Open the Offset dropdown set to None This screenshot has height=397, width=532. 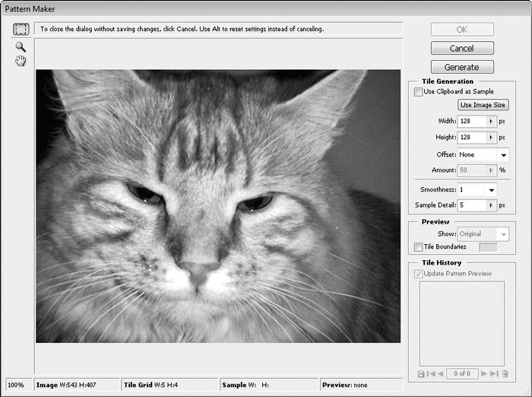483,155
